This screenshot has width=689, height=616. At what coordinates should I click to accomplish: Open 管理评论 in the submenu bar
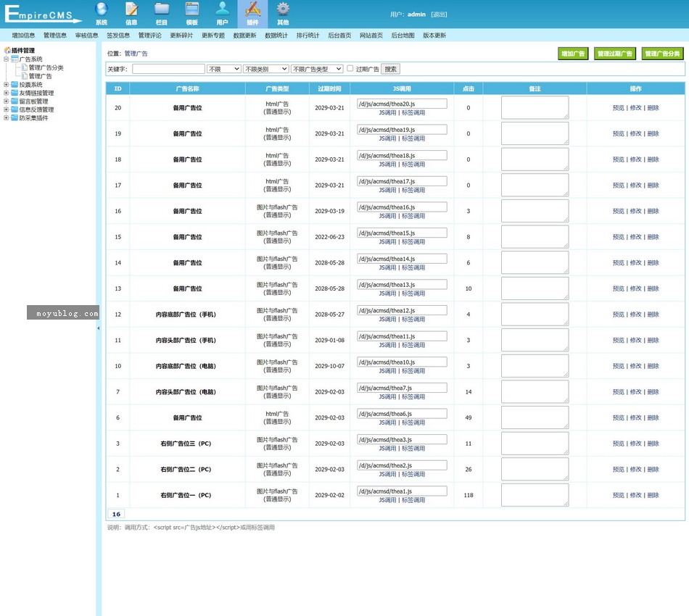(x=150, y=35)
